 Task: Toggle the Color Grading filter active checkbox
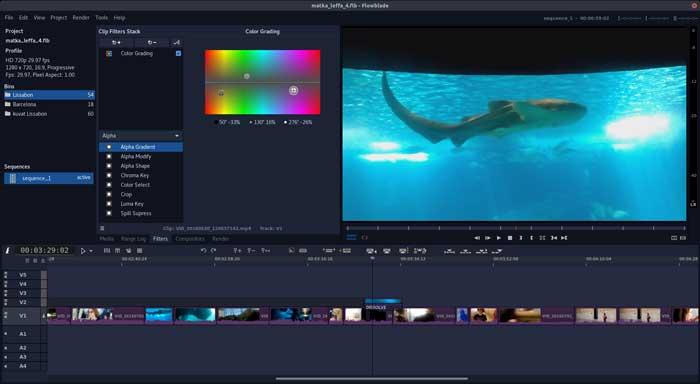[179, 53]
